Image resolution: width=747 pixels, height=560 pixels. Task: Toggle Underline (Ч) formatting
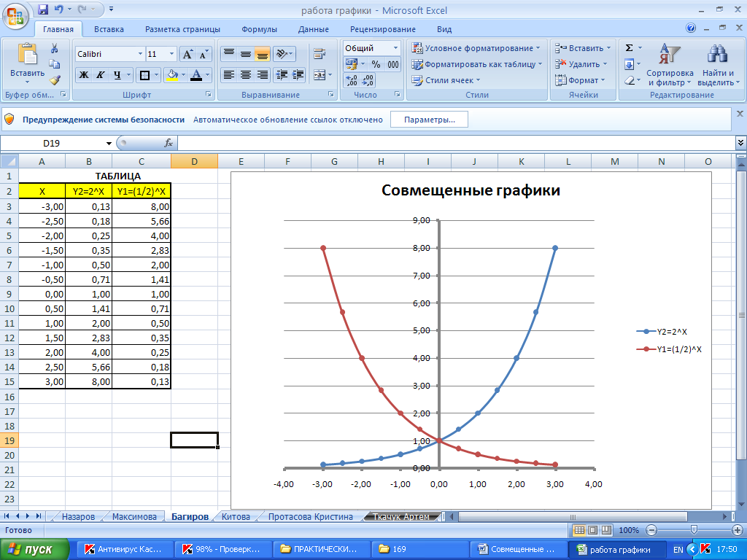tap(117, 75)
